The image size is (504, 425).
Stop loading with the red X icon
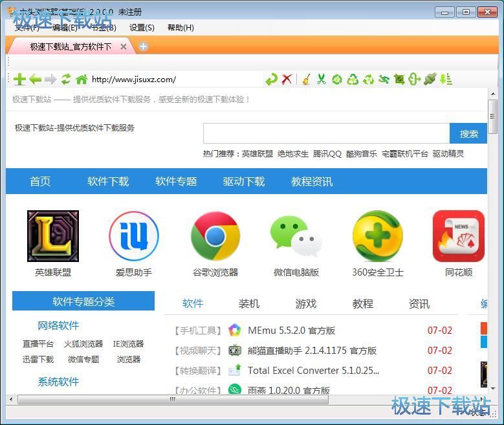point(287,79)
